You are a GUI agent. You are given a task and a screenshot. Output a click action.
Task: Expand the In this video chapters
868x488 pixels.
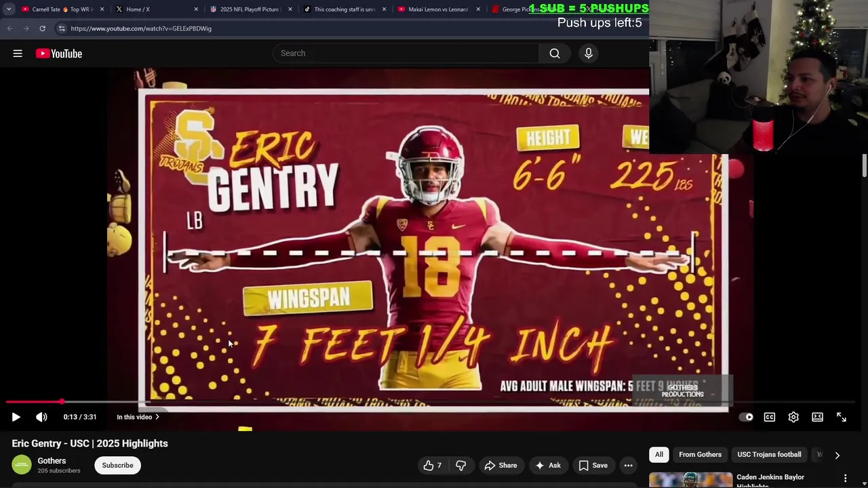coord(138,417)
